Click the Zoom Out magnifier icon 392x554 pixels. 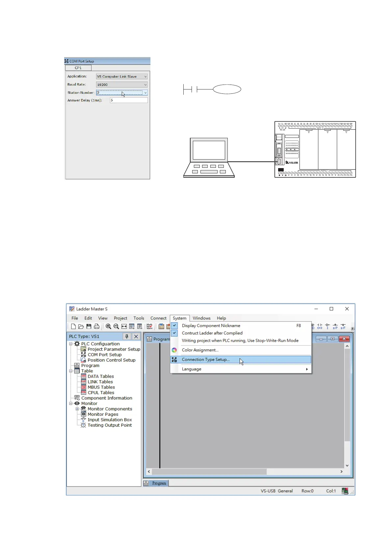116,326
